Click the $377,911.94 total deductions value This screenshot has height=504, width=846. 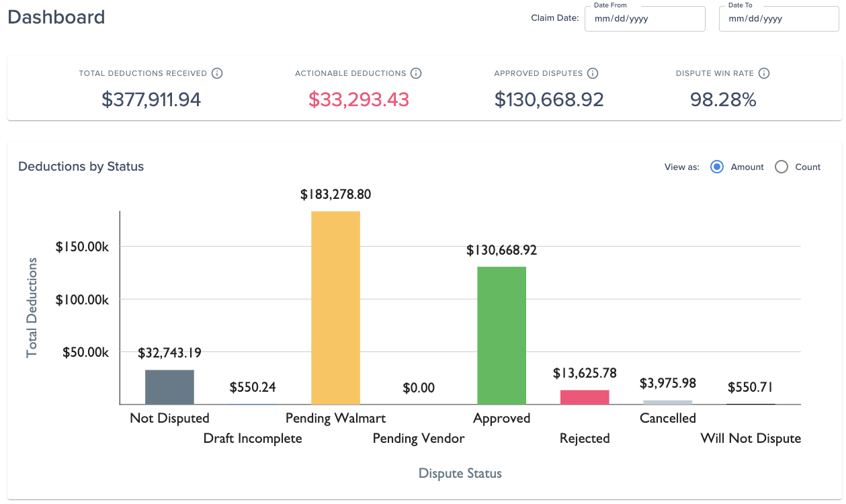(151, 99)
